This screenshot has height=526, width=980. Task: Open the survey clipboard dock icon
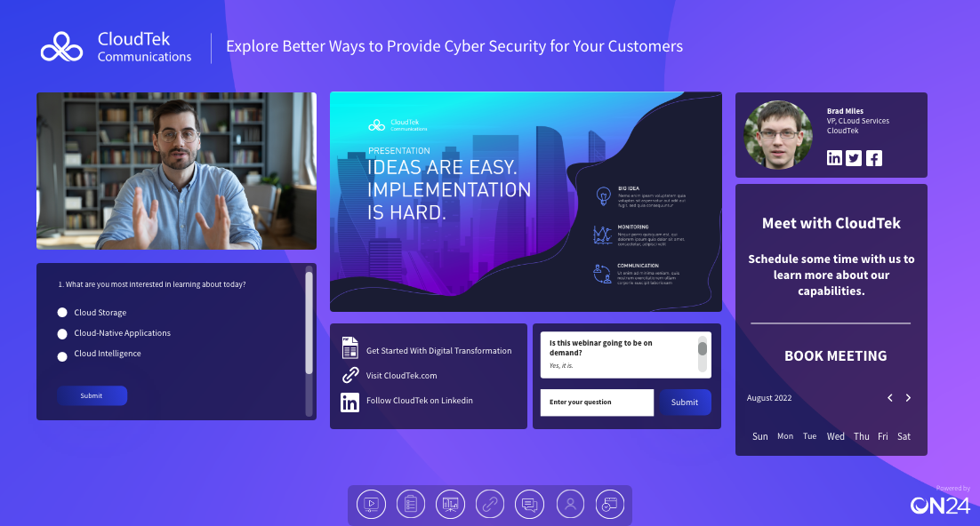tap(411, 504)
